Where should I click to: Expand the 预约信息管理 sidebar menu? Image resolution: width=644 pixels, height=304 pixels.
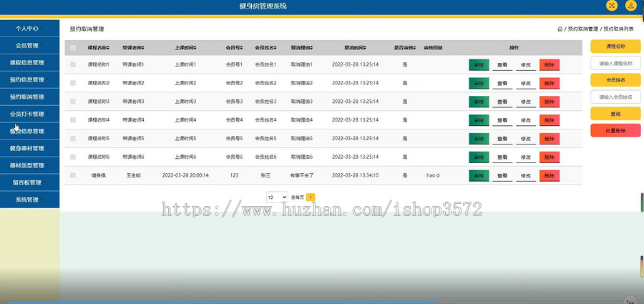(x=29, y=79)
